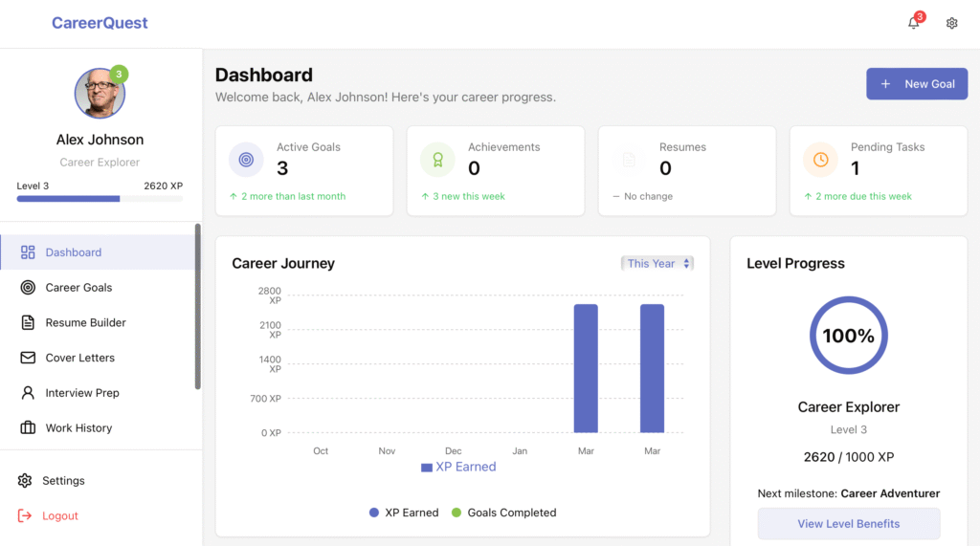Image resolution: width=980 pixels, height=546 pixels.
Task: Click the Achievements ribbon icon
Action: point(437,160)
